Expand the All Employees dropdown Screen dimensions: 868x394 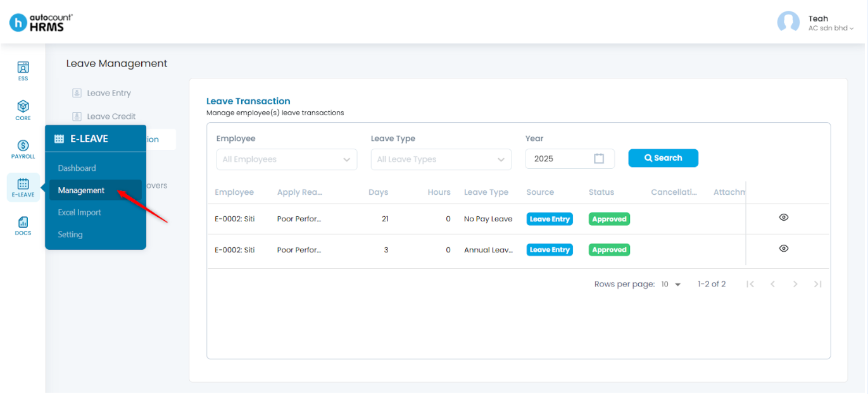286,159
